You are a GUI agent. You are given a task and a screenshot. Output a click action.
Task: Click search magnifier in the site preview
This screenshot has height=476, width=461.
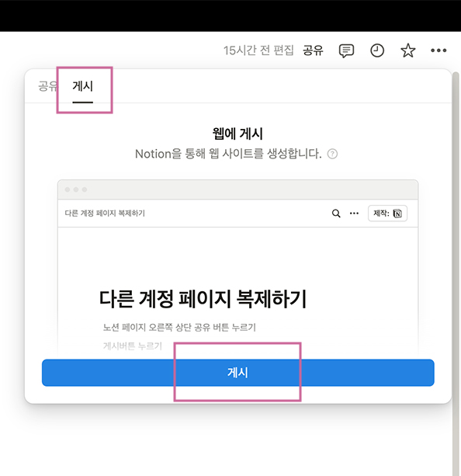click(x=336, y=214)
